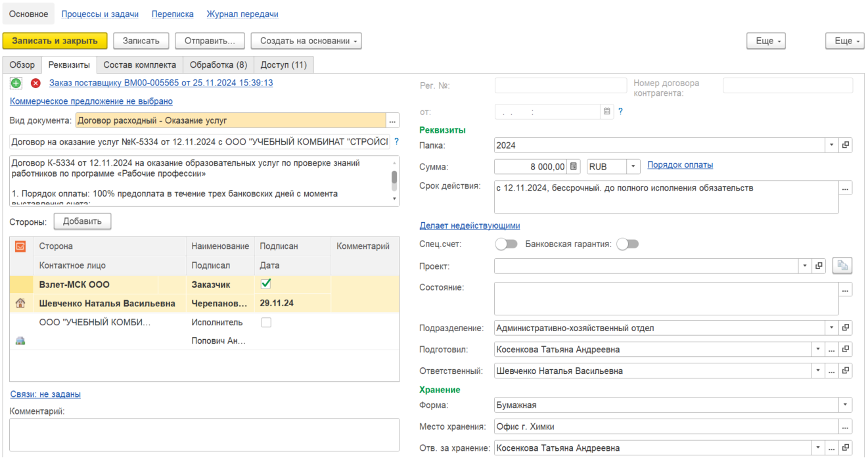Open the 'Журнал передачи' section link
Viewport: 868px width, 458px height.
point(242,14)
